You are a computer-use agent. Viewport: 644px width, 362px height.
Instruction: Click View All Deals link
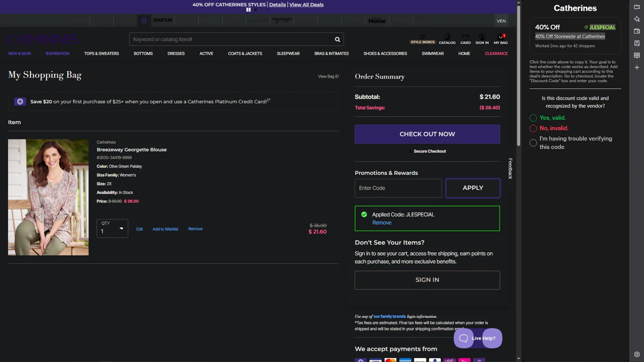(306, 5)
